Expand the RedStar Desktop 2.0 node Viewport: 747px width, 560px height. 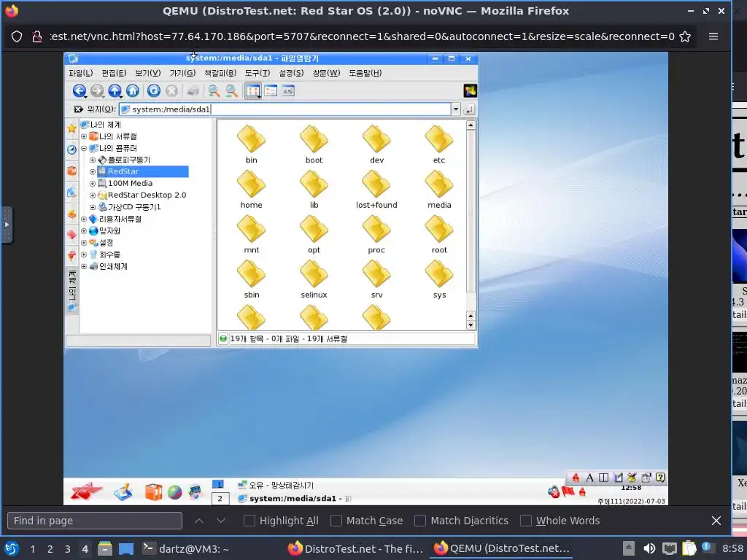click(93, 195)
